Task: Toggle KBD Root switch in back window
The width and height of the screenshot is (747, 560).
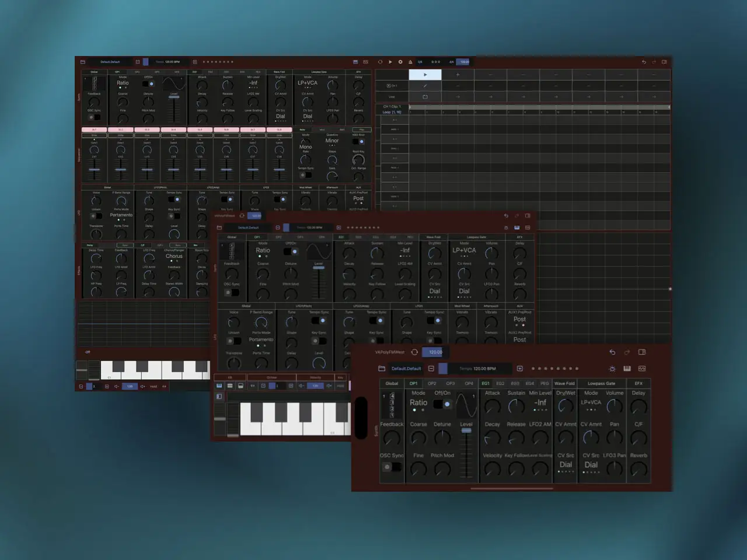Action: tap(358, 142)
